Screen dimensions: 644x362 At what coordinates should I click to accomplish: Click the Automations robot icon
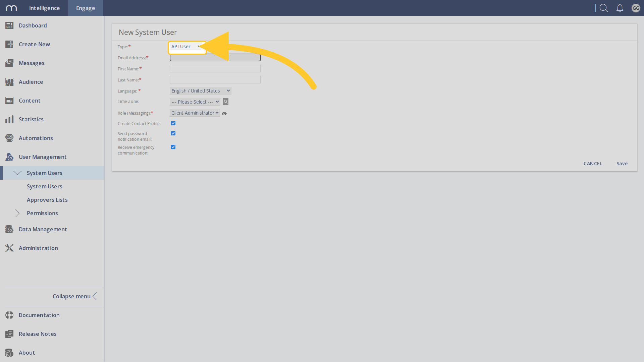point(9,138)
